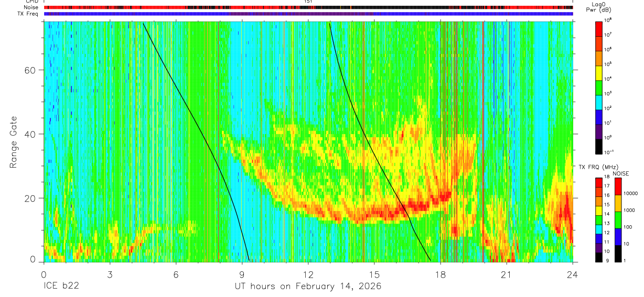The width and height of the screenshot is (644, 297).
Task: Click the cyan segment of the Lag0 Pwr colorbar
Action: 599,102
